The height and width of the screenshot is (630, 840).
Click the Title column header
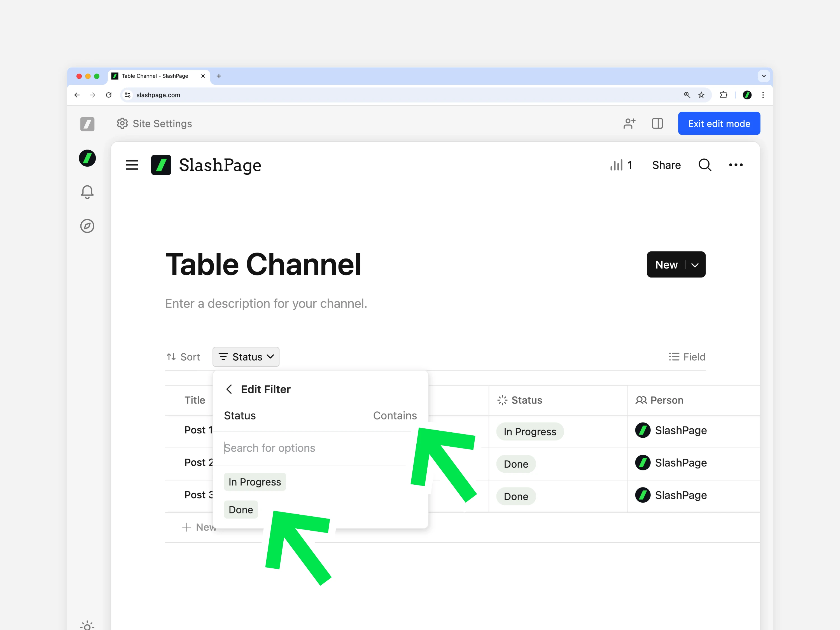pyautogui.click(x=194, y=400)
